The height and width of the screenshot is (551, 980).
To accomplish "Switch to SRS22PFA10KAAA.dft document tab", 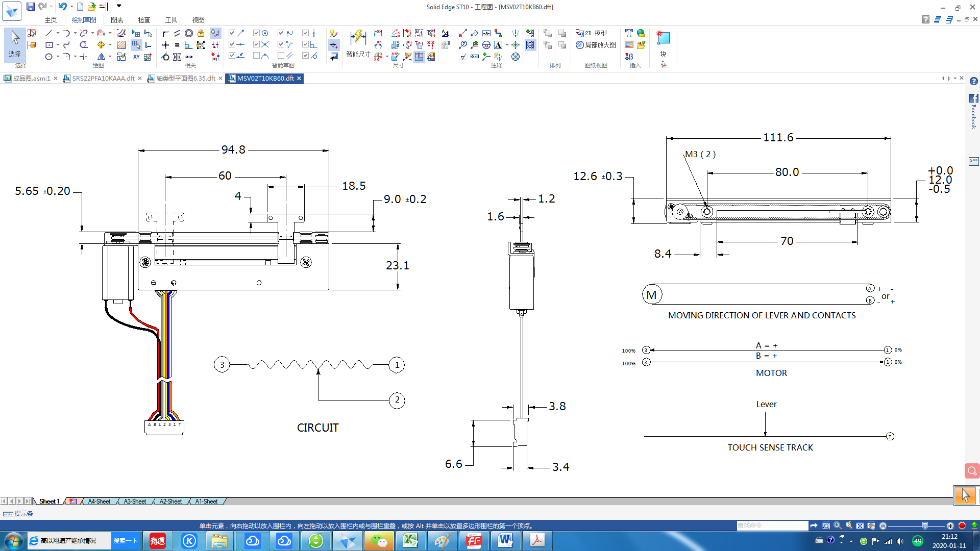I will (x=103, y=78).
